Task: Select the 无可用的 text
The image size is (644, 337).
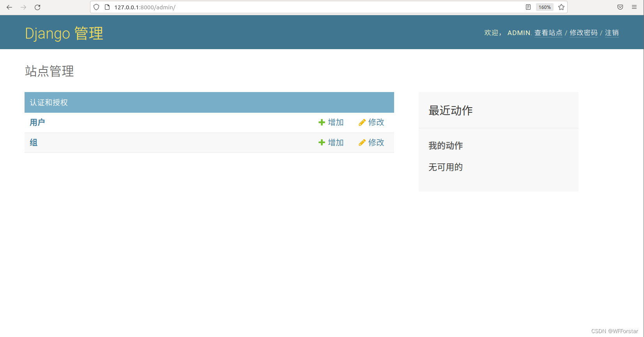Action: (x=446, y=167)
